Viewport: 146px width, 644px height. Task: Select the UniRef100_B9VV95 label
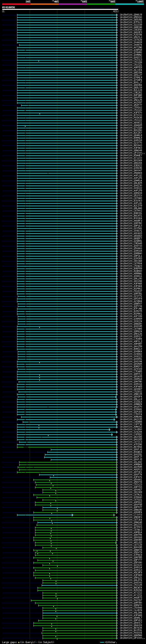click(131, 548)
